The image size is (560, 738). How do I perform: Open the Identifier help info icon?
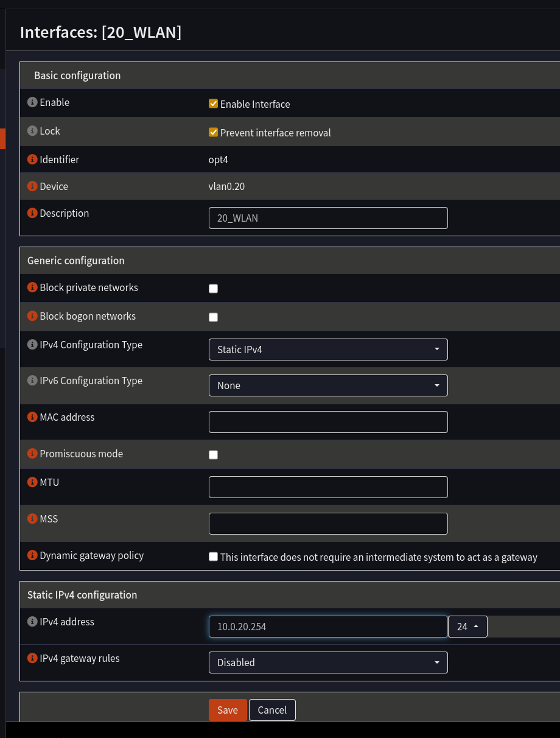click(32, 159)
